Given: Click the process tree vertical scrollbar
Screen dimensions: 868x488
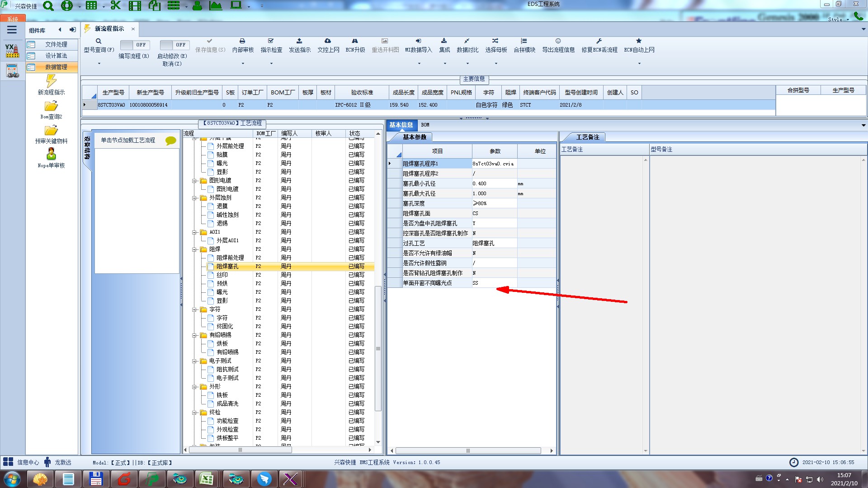Looking at the screenshot, I should tap(378, 348).
